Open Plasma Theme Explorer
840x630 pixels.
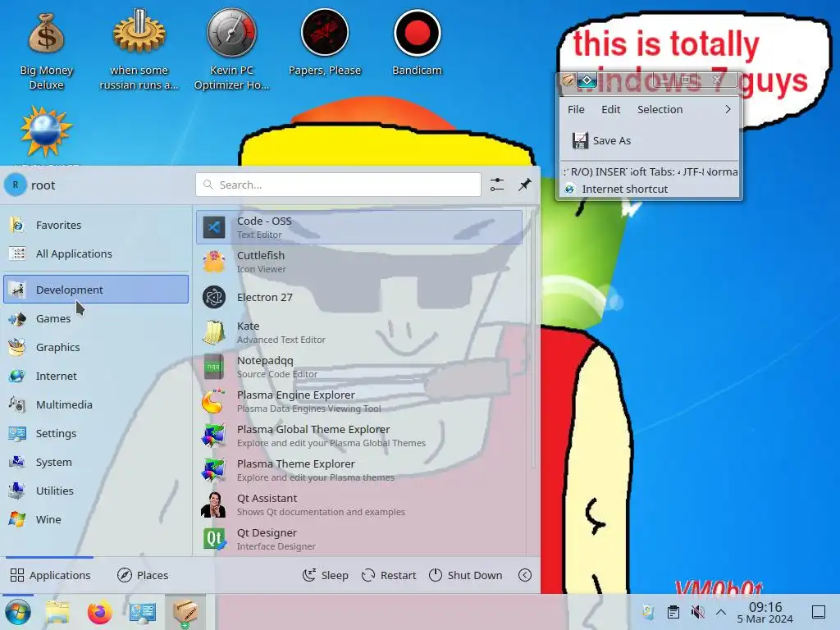pyautogui.click(x=359, y=470)
